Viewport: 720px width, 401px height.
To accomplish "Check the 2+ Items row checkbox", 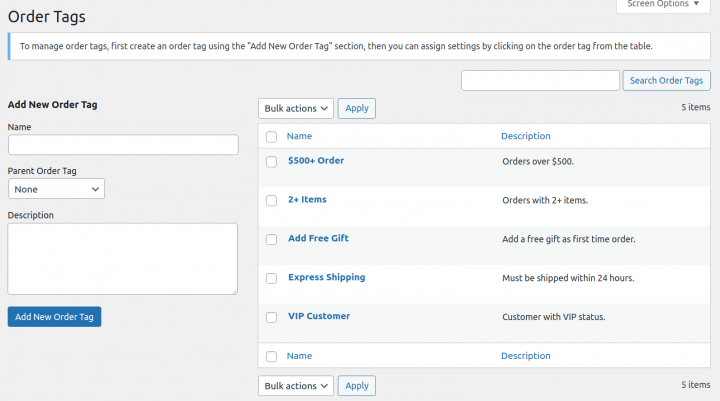I will tap(271, 201).
